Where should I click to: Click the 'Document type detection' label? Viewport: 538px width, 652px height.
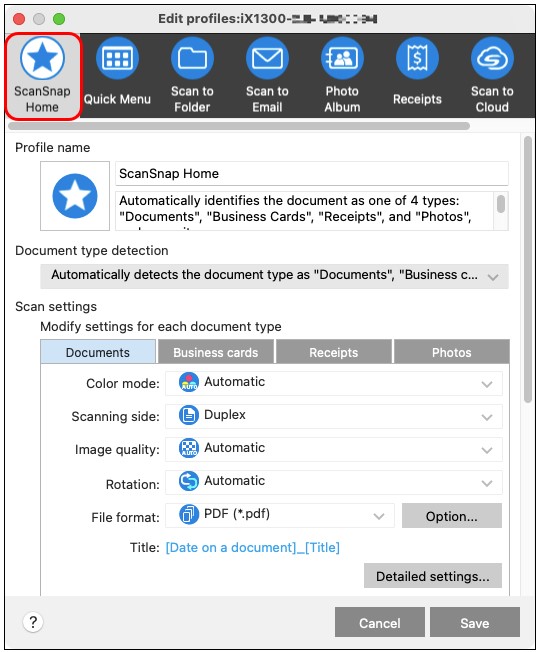91,251
